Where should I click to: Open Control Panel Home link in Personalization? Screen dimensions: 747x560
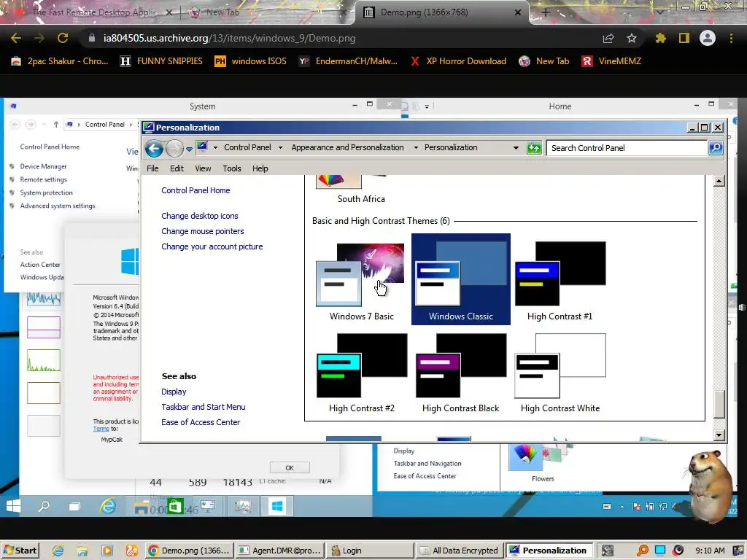(x=196, y=190)
